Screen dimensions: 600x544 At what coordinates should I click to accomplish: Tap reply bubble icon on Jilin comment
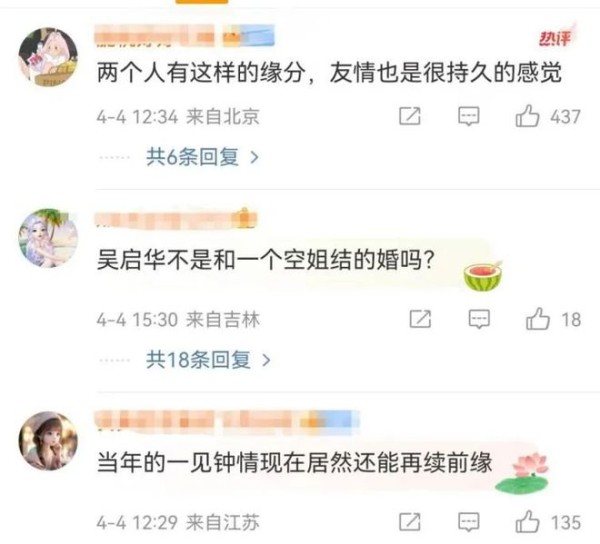[479, 319]
